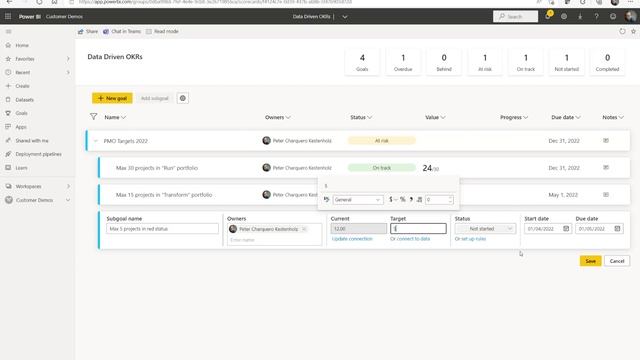Click Add subgoal button

155,98
